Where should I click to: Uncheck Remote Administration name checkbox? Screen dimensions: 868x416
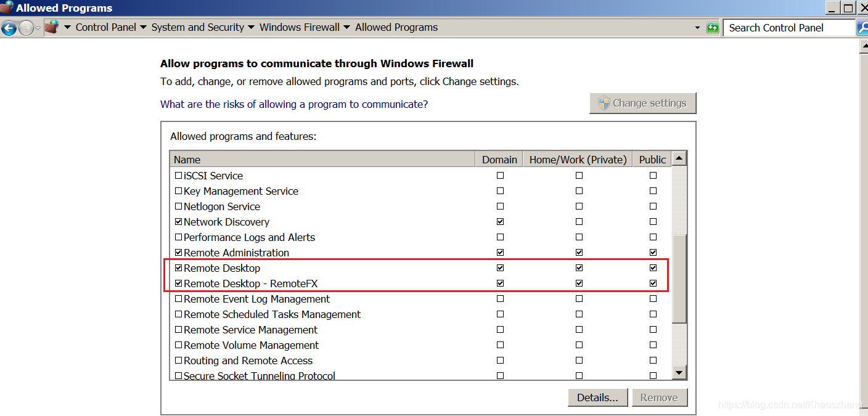click(179, 253)
